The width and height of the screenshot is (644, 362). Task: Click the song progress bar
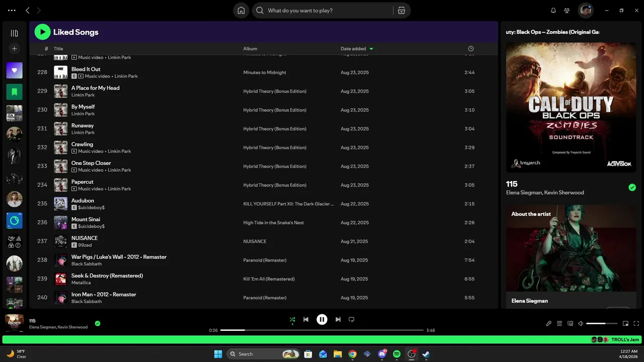click(322, 330)
